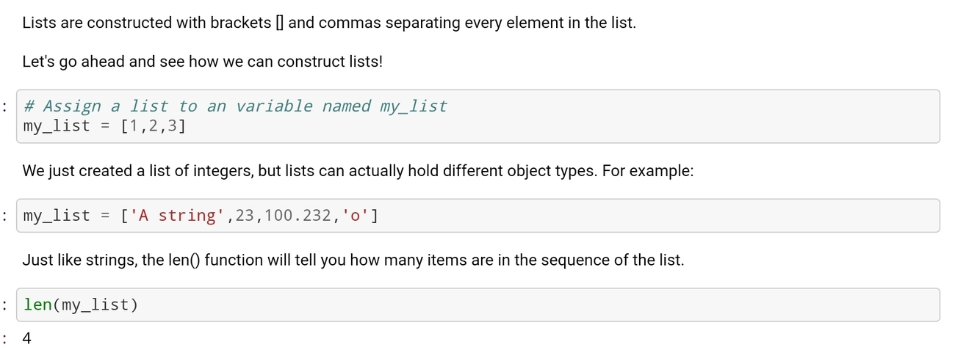
Task: Click the prompt colon beside the 'A string' cell
Action: pyautogui.click(x=5, y=216)
